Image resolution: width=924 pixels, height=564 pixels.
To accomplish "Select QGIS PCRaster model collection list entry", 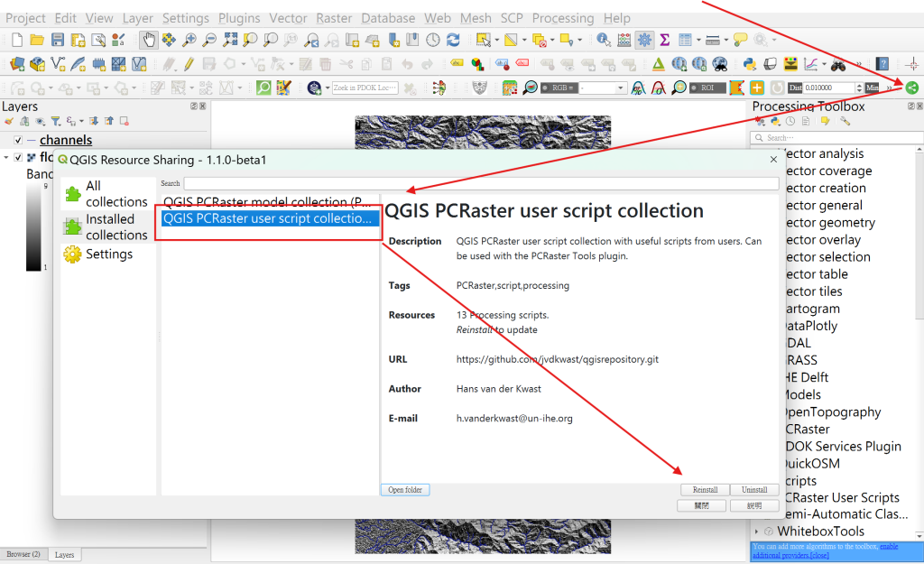I will [x=270, y=201].
